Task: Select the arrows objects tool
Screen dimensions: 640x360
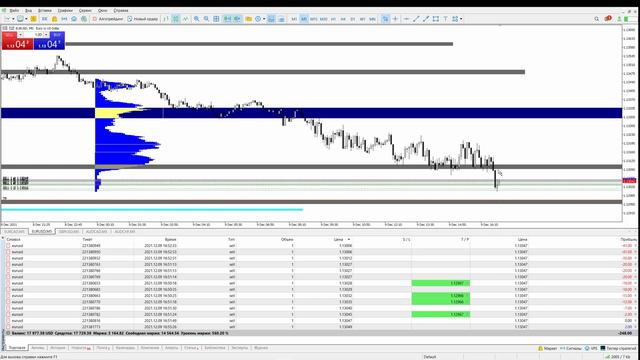Action: tap(455, 19)
